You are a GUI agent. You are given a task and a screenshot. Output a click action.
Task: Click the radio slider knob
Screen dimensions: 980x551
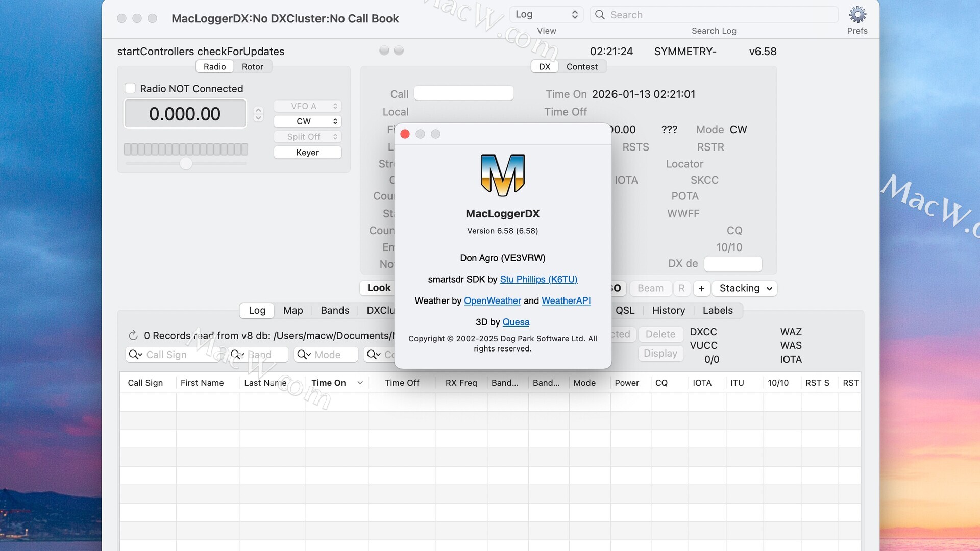tap(186, 163)
